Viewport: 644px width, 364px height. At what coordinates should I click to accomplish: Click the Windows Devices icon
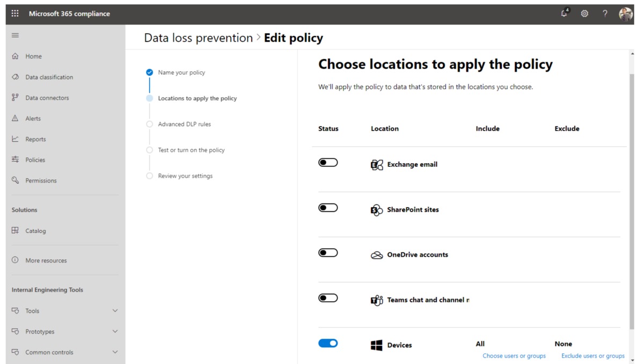click(x=377, y=345)
